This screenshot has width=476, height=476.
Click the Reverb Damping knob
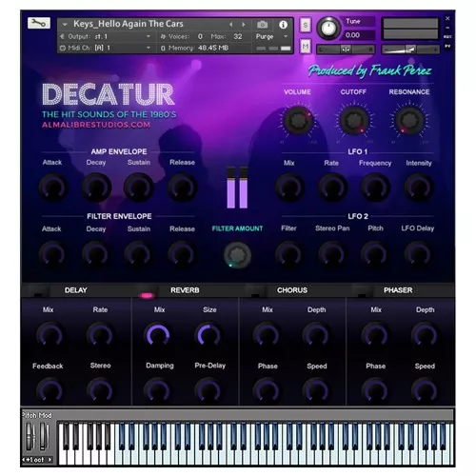(158, 391)
